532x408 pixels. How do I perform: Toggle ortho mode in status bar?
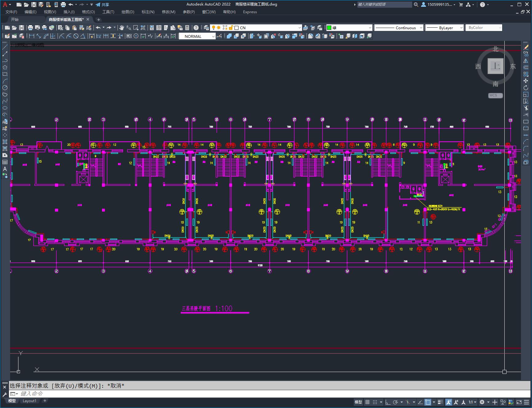click(388, 402)
